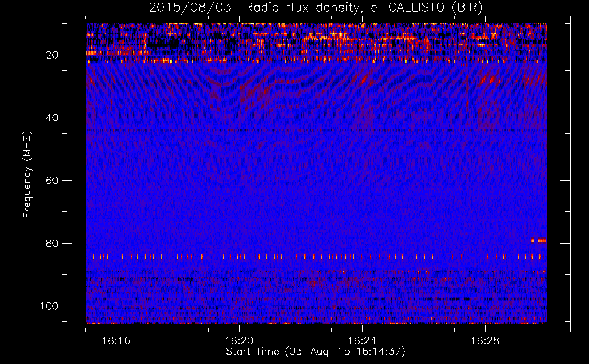
Task: Click the 'Frequency (MHZ)' axis label
Action: pyautogui.click(x=28, y=174)
